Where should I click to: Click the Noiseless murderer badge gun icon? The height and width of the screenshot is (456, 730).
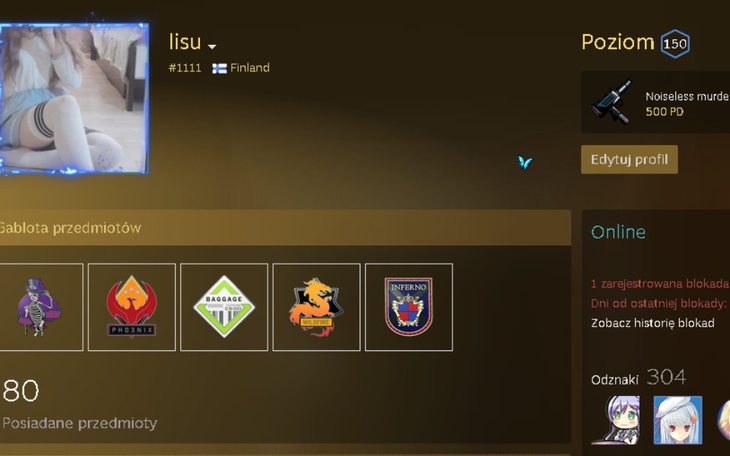[612, 102]
